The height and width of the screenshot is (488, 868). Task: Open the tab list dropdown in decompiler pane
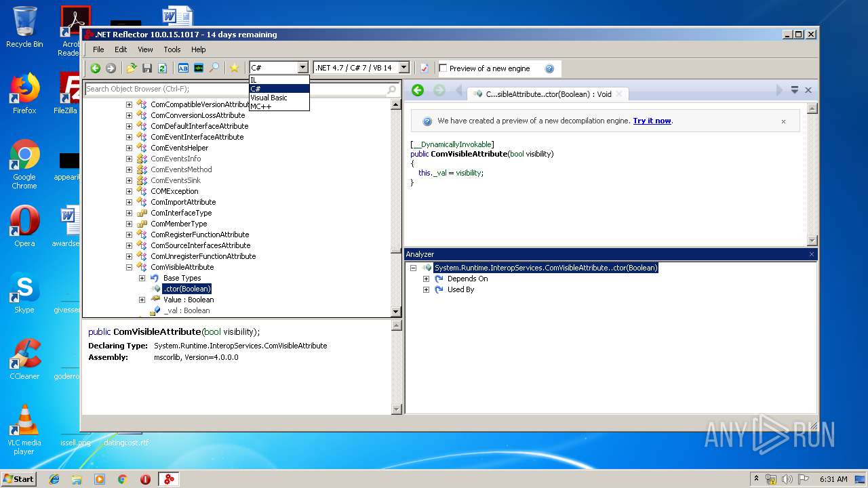coord(795,89)
